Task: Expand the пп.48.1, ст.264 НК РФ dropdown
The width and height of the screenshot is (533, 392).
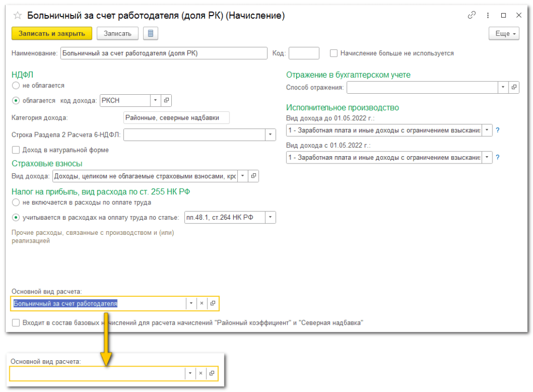Action: (x=270, y=217)
